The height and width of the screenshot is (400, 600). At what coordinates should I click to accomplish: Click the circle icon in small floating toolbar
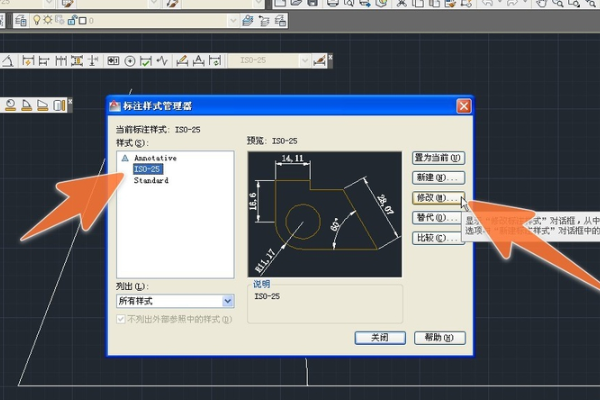click(10, 105)
